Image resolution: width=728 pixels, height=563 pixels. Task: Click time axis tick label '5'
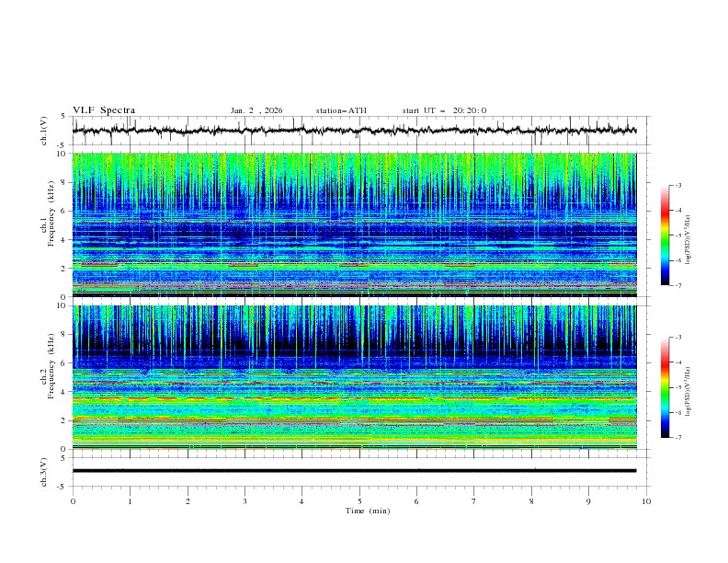point(359,501)
